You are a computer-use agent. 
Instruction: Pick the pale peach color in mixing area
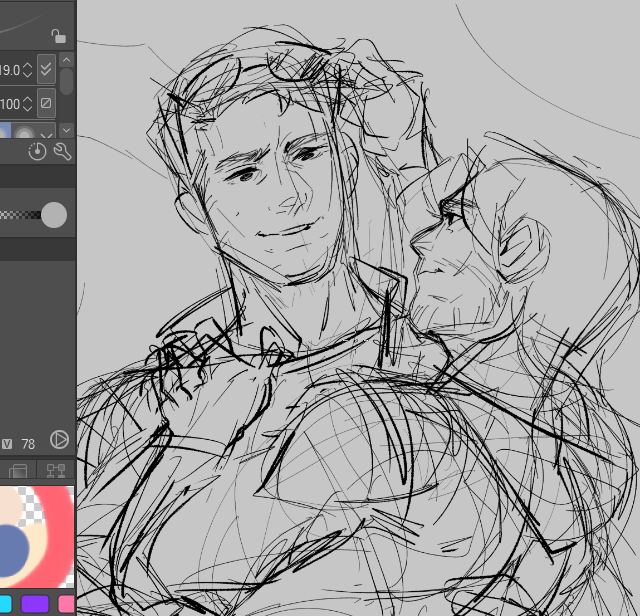pyautogui.click(x=11, y=507)
